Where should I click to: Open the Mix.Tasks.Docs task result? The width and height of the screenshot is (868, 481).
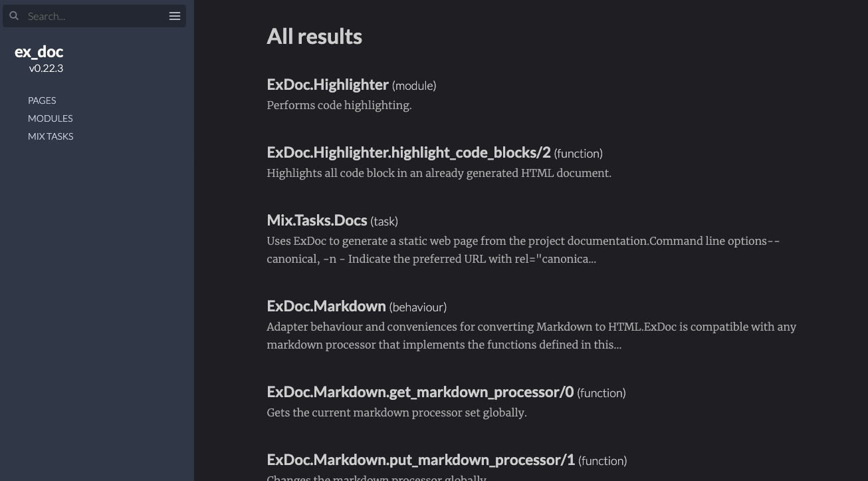coord(317,220)
